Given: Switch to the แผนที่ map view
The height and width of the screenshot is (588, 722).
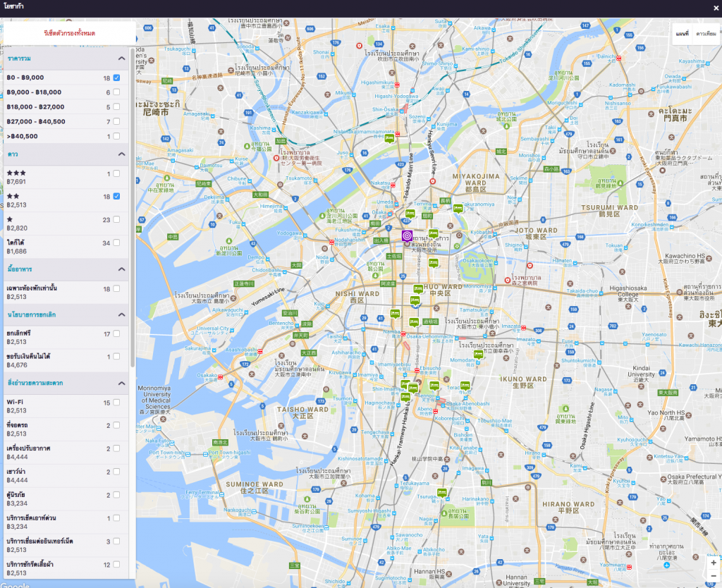Looking at the screenshot, I should tap(682, 33).
